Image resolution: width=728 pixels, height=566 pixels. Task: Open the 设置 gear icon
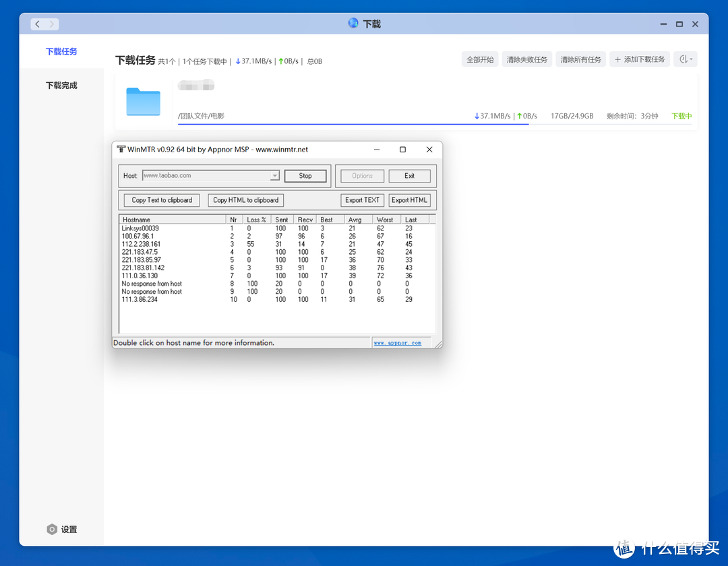tap(52, 530)
